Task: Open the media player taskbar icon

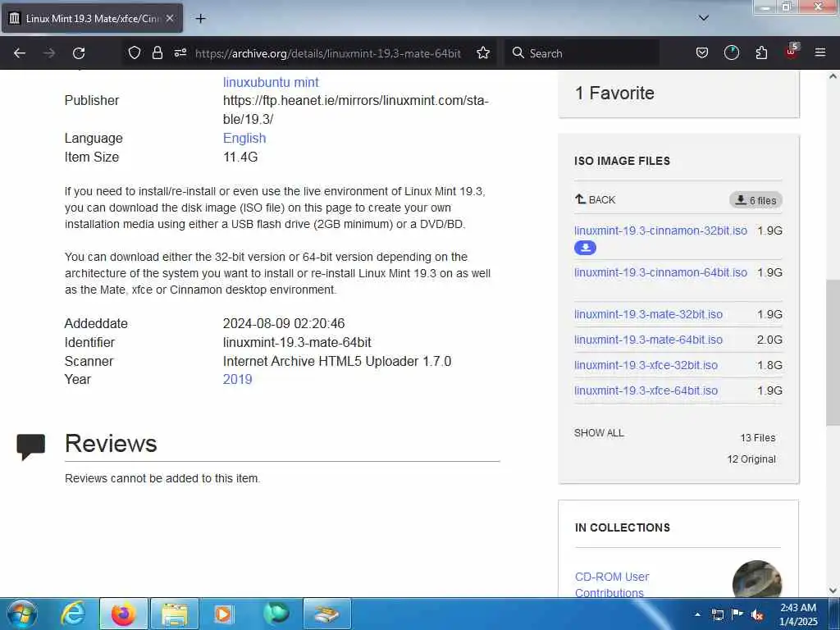Action: tap(224, 614)
